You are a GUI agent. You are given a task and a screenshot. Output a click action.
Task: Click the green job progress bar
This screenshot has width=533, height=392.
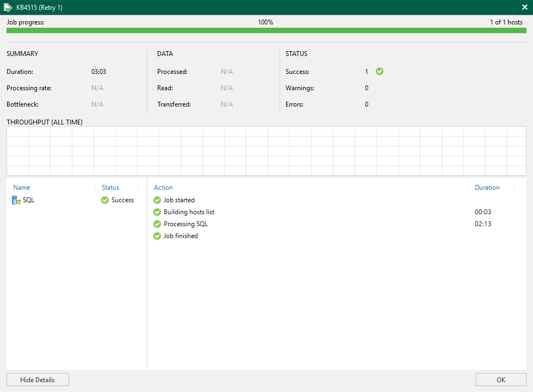tap(266, 30)
